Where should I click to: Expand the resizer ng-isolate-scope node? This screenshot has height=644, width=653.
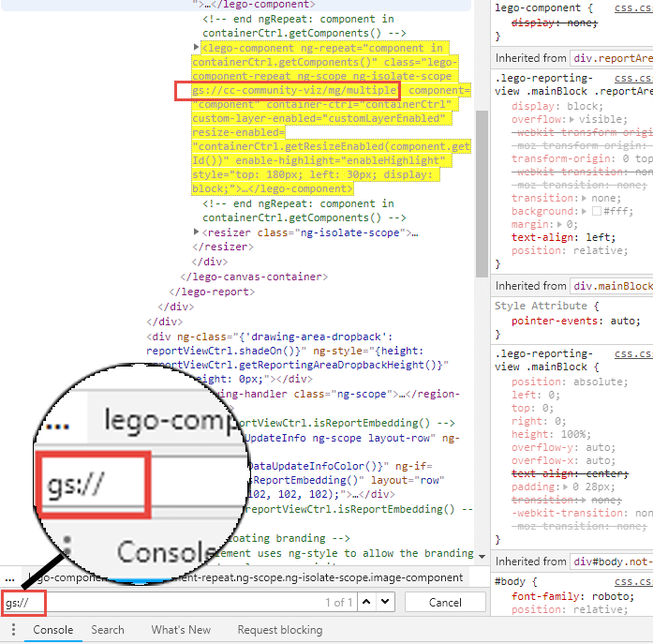[x=196, y=232]
